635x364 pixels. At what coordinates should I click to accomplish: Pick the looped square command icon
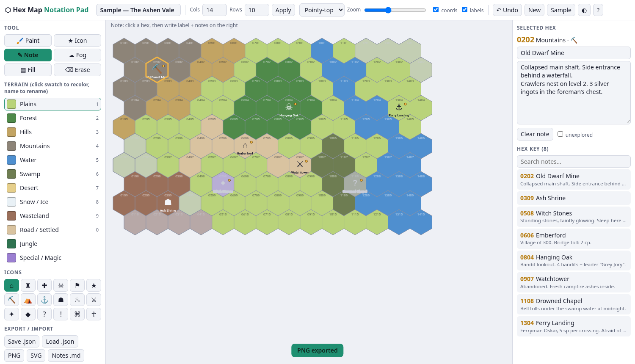77,314
